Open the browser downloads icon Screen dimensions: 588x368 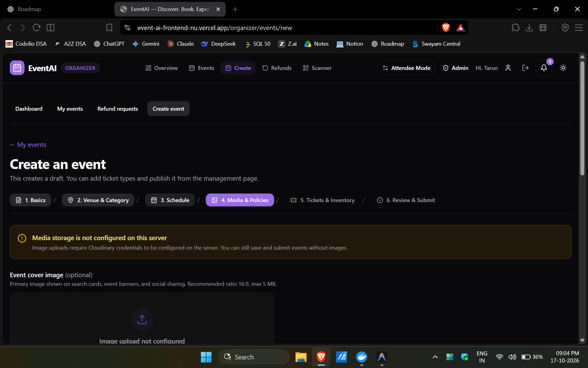coord(529,28)
